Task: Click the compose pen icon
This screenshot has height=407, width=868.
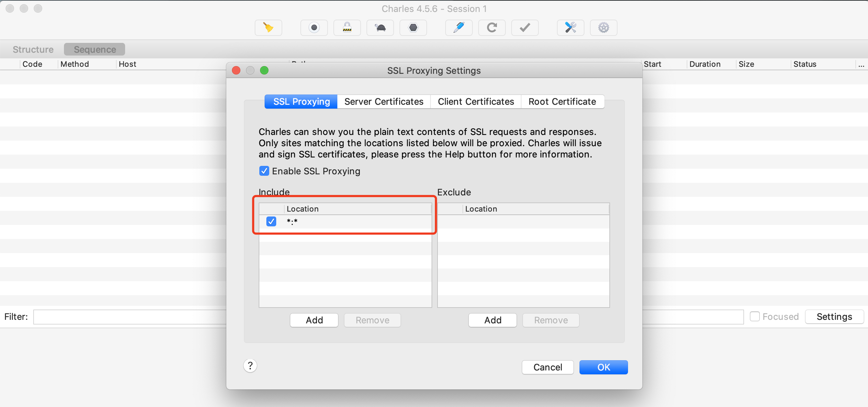Action: tap(459, 28)
